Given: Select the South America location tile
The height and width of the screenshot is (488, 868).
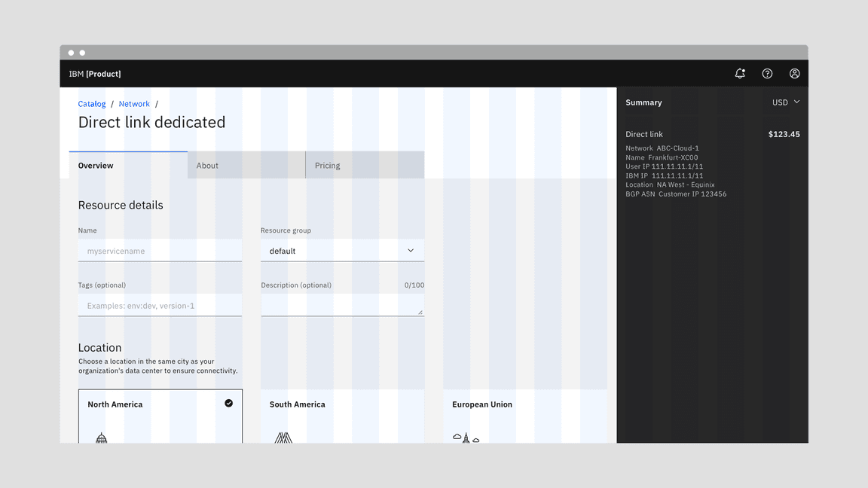Looking at the screenshot, I should click(342, 416).
